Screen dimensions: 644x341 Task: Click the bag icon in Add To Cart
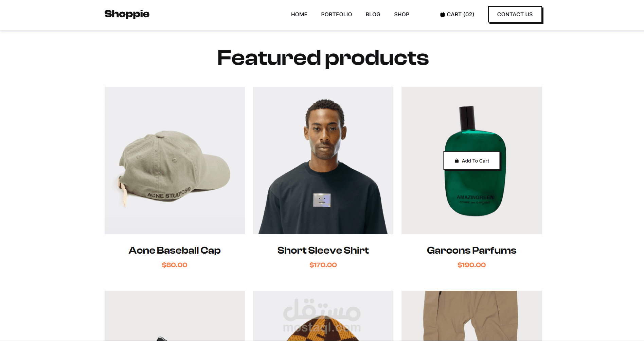[457, 161]
